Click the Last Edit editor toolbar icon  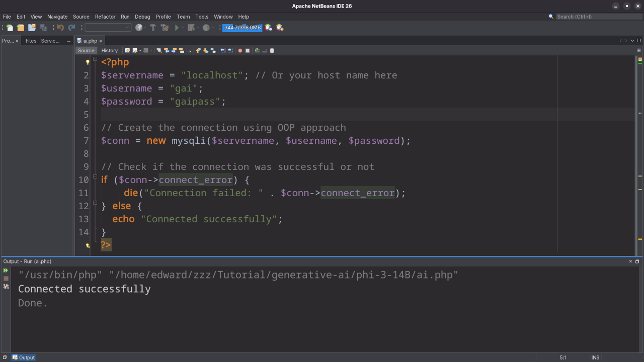[127, 50]
